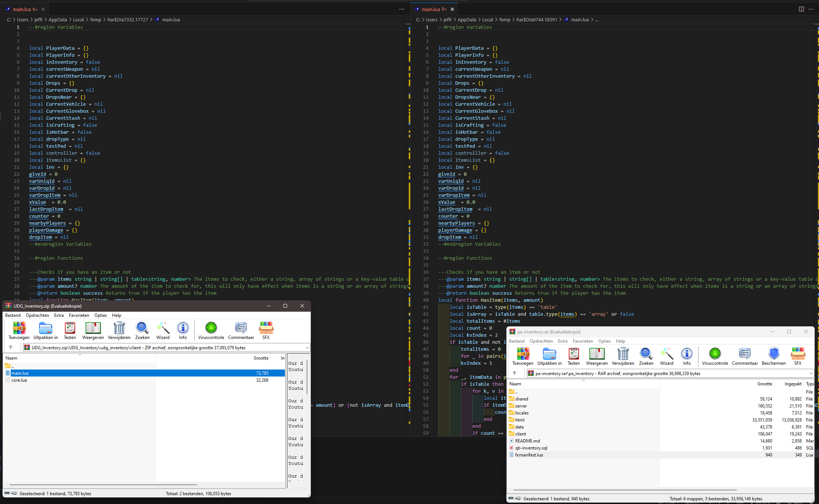Select right main.lua editor tab
Viewport: 819px width, 504px height.
coord(434,9)
